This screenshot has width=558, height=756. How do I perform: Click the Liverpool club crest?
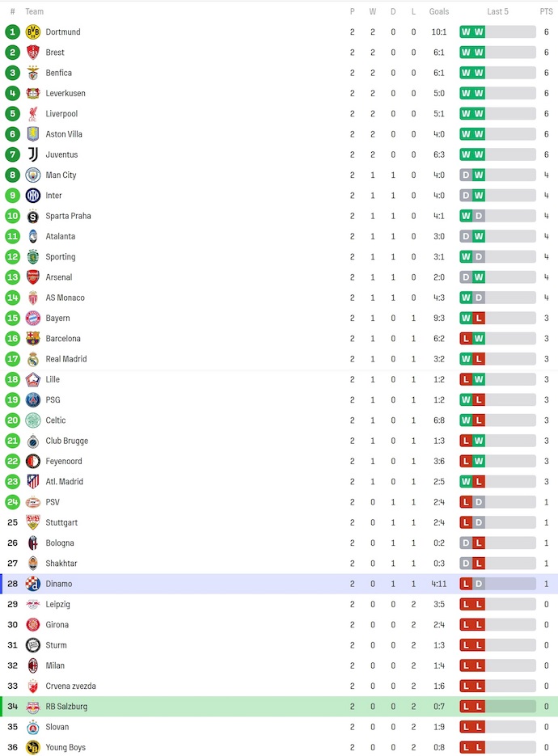(33, 113)
